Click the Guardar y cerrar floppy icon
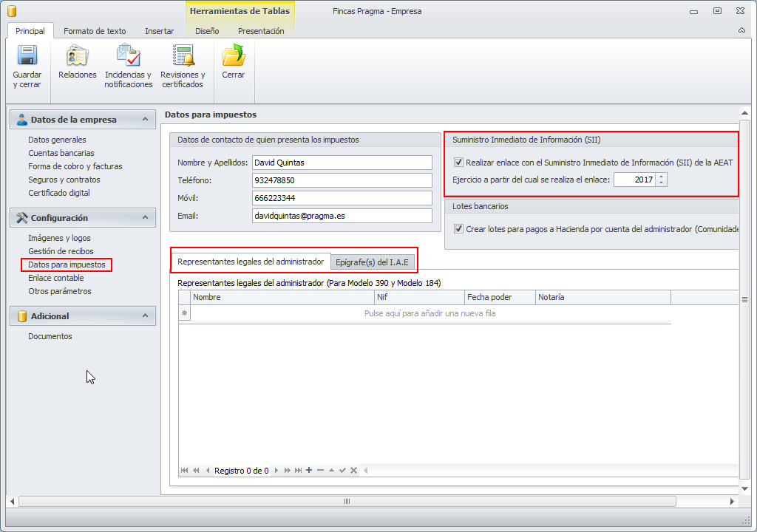 click(27, 55)
